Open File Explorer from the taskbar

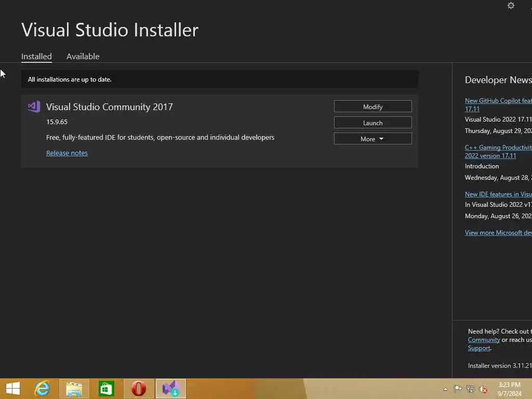click(x=74, y=389)
